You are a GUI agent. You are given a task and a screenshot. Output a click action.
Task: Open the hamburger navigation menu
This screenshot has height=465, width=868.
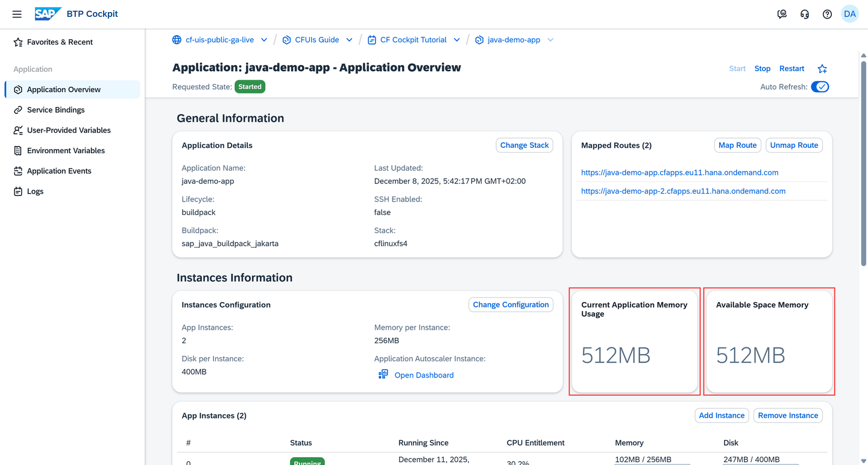17,14
